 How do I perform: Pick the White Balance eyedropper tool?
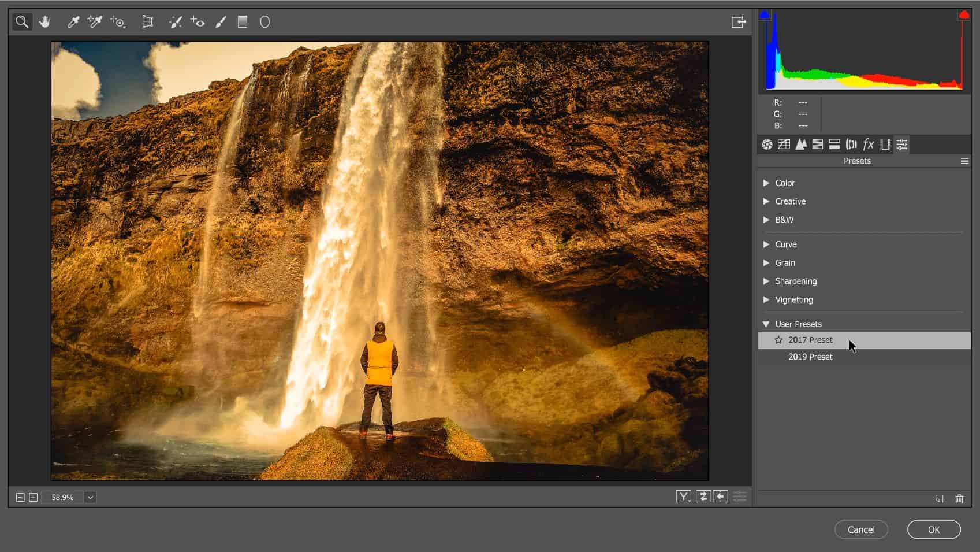[x=73, y=22]
